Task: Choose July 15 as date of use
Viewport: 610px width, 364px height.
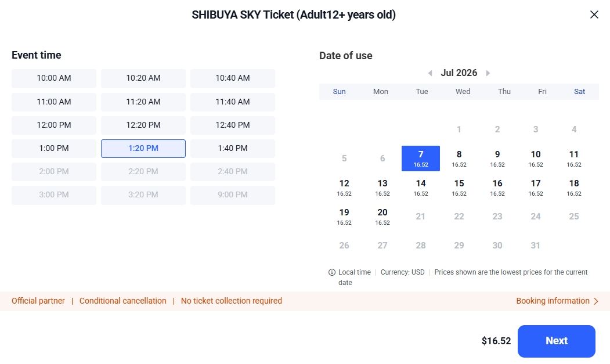Action: click(459, 188)
